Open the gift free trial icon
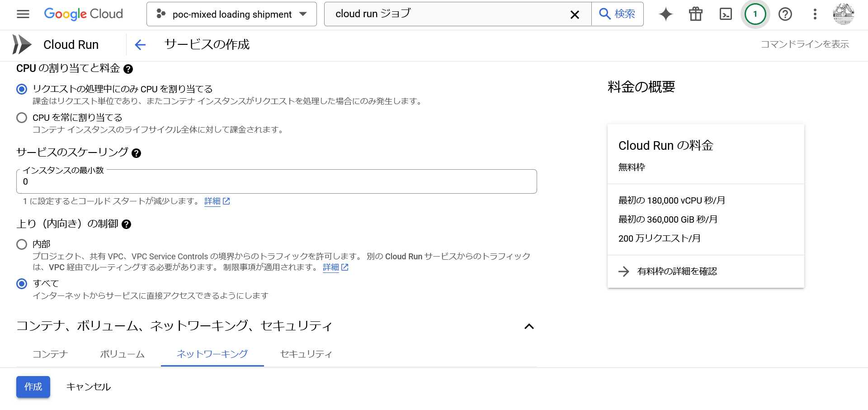Image resolution: width=868 pixels, height=410 pixels. click(695, 14)
